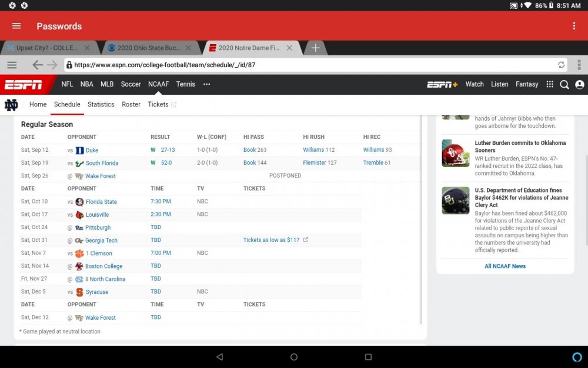Open Tickets as low as $117 link
588x368 pixels.
[272, 240]
